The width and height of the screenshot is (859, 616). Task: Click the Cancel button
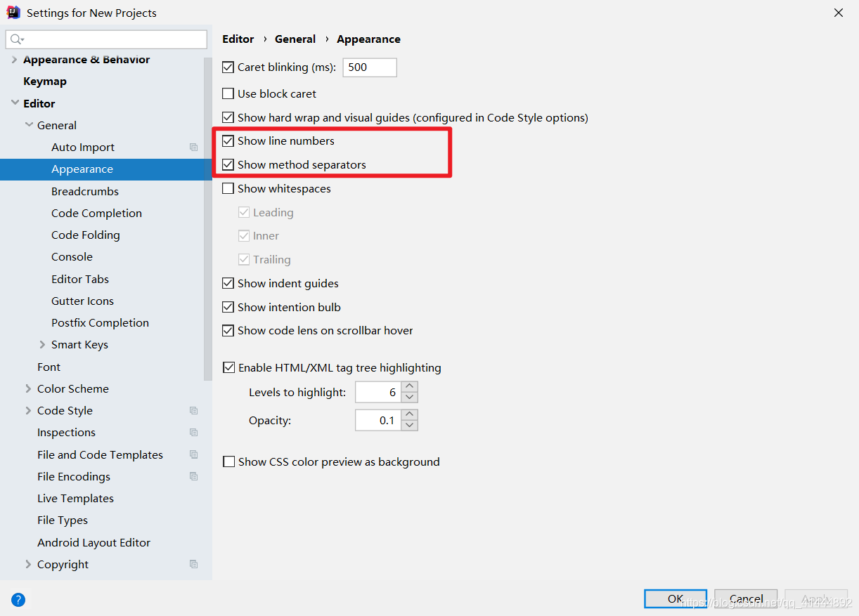[746, 598]
